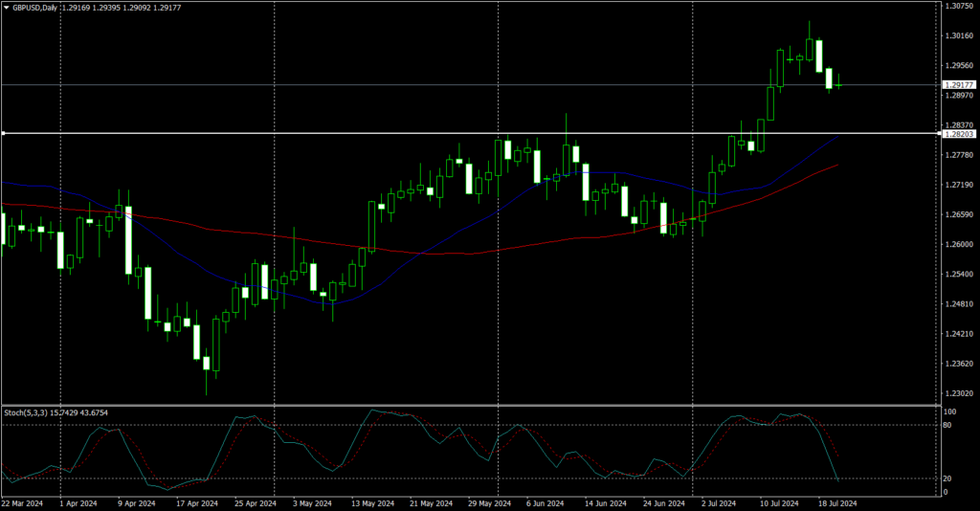This screenshot has width=980, height=511.
Task: Click the 1.28203 horizontal line price tag
Action: coord(959,134)
